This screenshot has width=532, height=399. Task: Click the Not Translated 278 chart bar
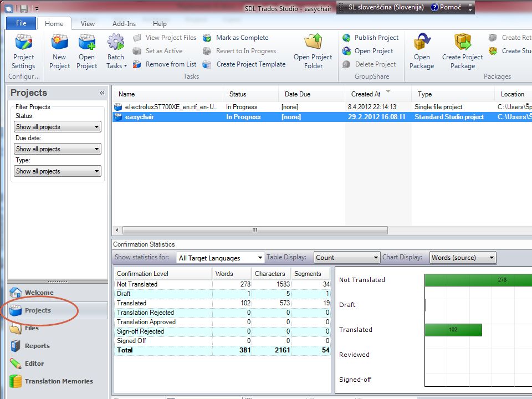point(478,280)
